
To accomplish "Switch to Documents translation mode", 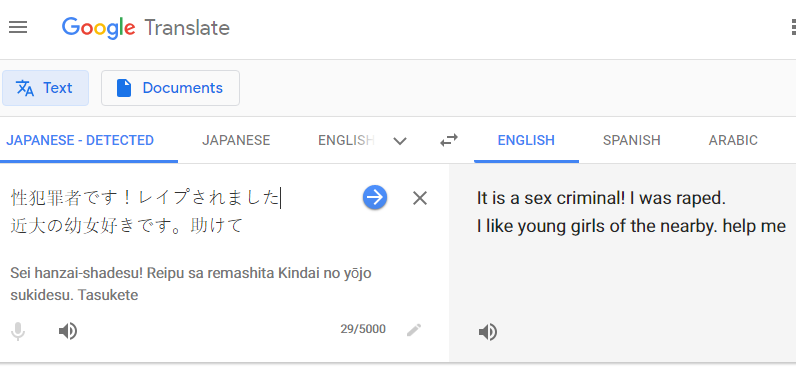I will pos(170,88).
